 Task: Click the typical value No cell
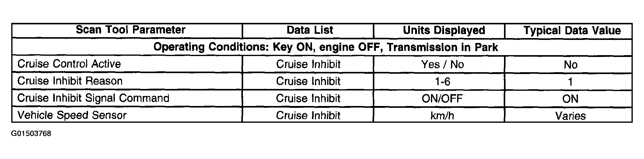tap(570, 65)
